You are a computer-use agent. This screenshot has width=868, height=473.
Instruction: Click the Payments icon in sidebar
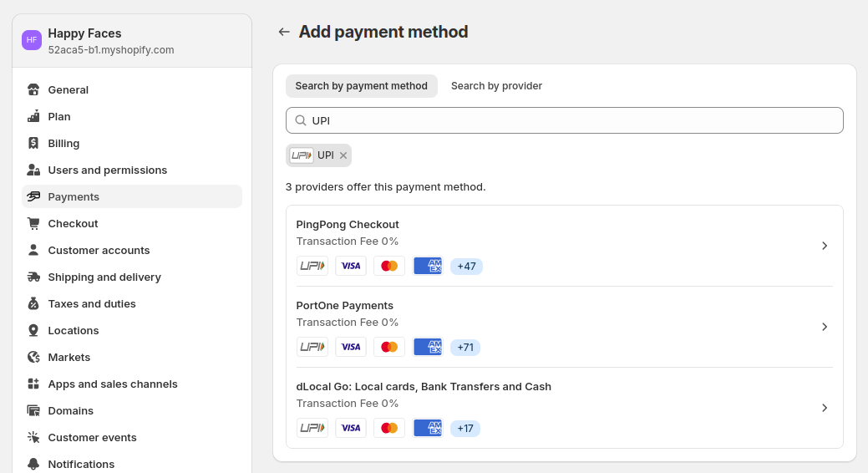[33, 196]
